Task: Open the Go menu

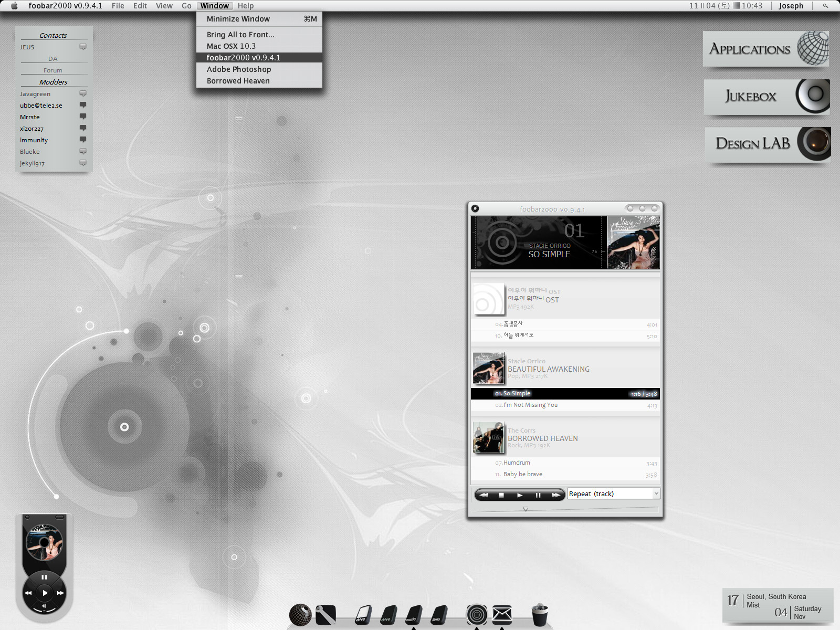Action: click(186, 6)
